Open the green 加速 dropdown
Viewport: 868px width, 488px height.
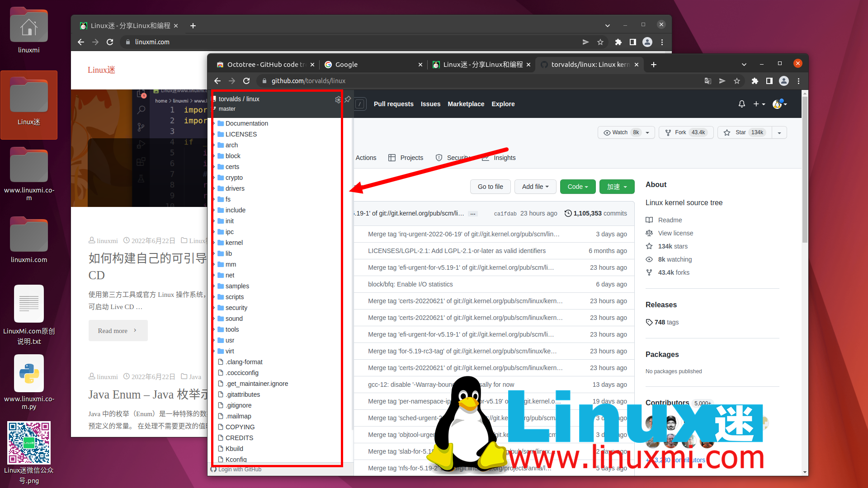coord(617,187)
